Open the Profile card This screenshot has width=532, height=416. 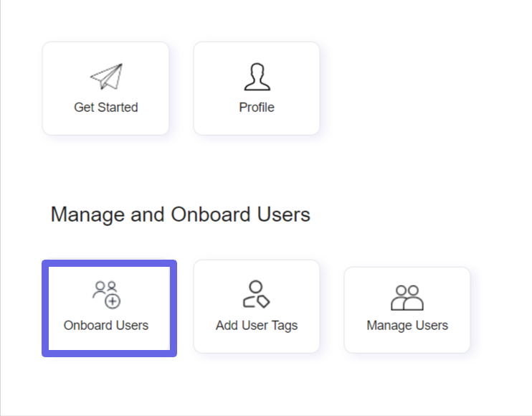coord(257,88)
